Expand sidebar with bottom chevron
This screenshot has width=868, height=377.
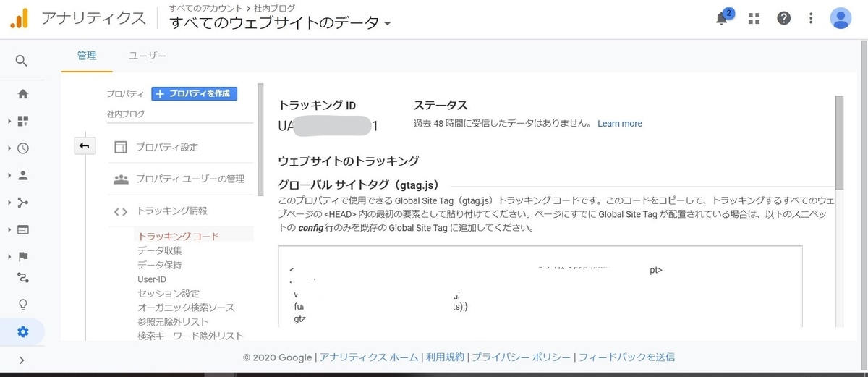(x=22, y=360)
